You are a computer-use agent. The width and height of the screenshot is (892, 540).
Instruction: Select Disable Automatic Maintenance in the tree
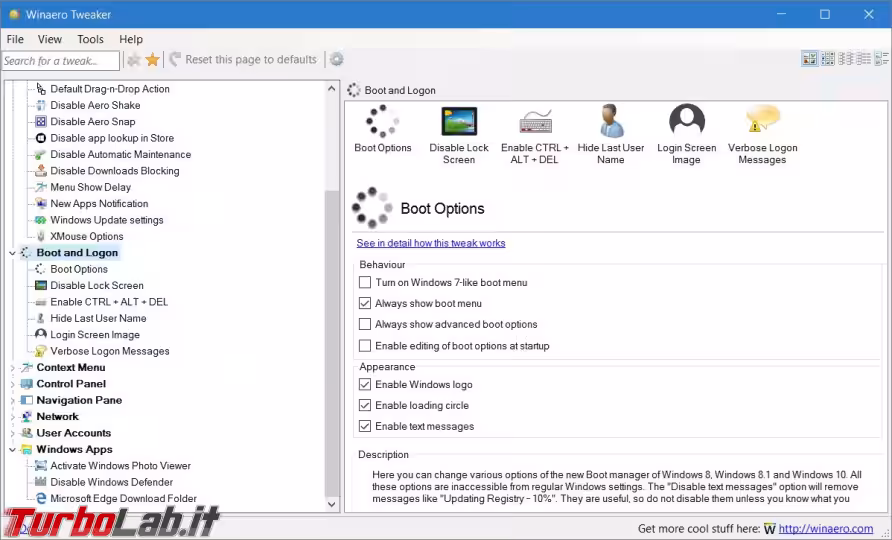(x=121, y=155)
